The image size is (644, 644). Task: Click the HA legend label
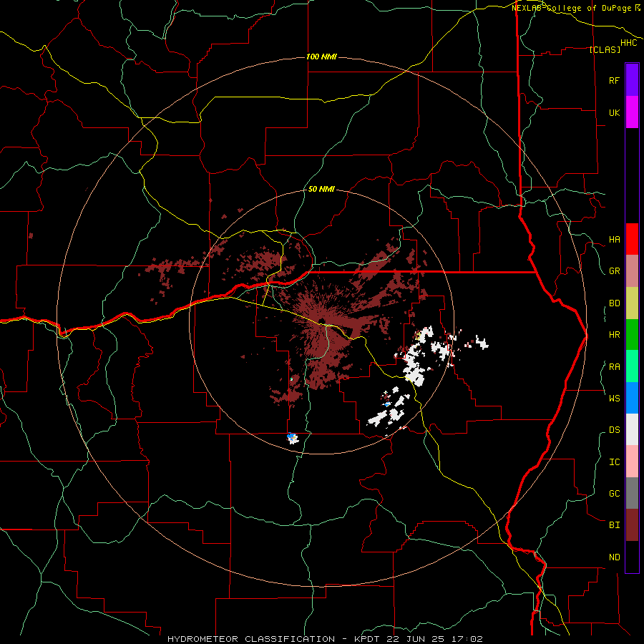pos(614,240)
